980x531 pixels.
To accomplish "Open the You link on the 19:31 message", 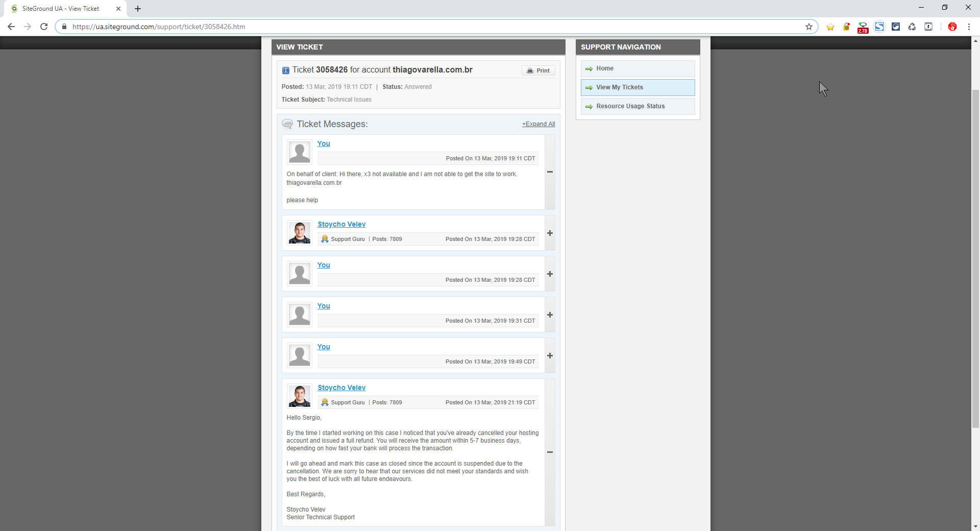I will coord(324,306).
